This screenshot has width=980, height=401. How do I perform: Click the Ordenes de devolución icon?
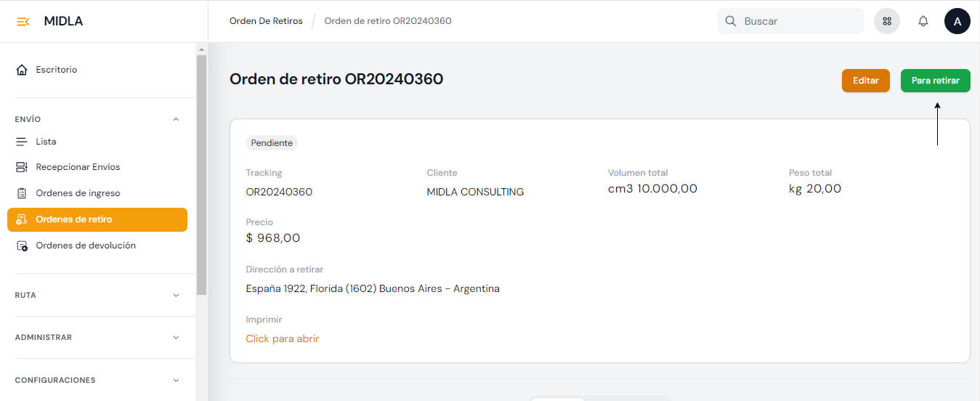click(22, 246)
